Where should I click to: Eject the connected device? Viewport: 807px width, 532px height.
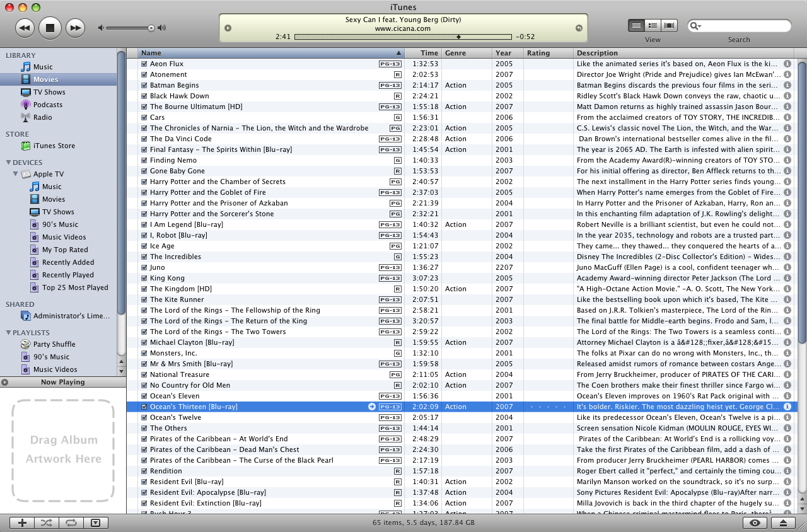pyautogui.click(x=782, y=523)
